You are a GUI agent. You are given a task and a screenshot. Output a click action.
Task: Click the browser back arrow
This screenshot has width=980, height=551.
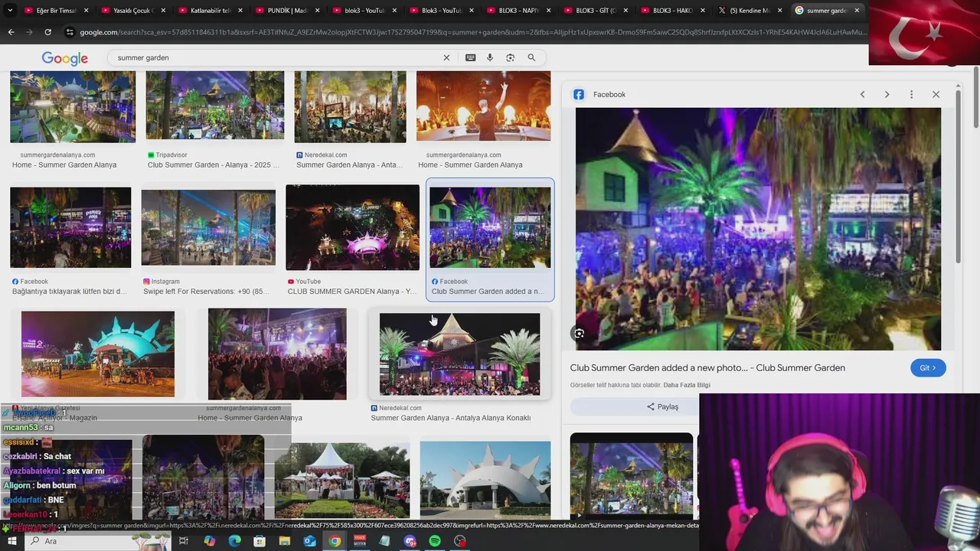point(11,32)
